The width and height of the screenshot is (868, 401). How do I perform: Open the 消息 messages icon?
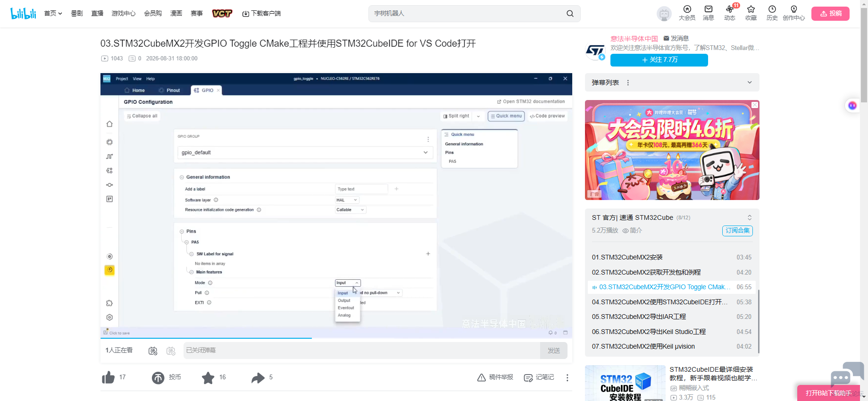point(708,13)
